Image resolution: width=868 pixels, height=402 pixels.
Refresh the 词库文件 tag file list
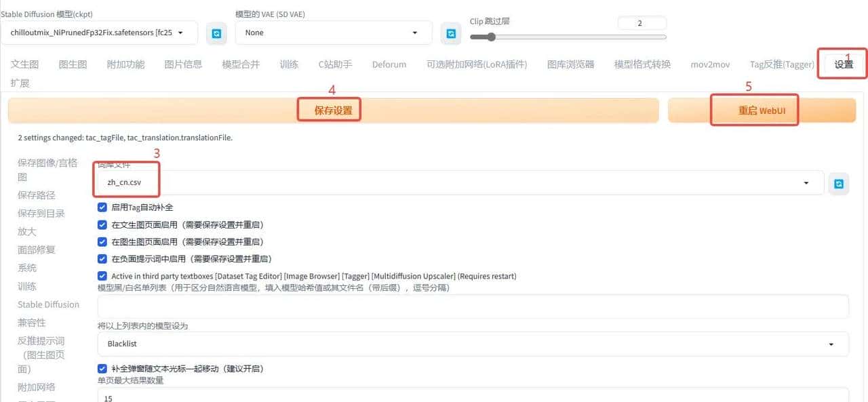839,183
